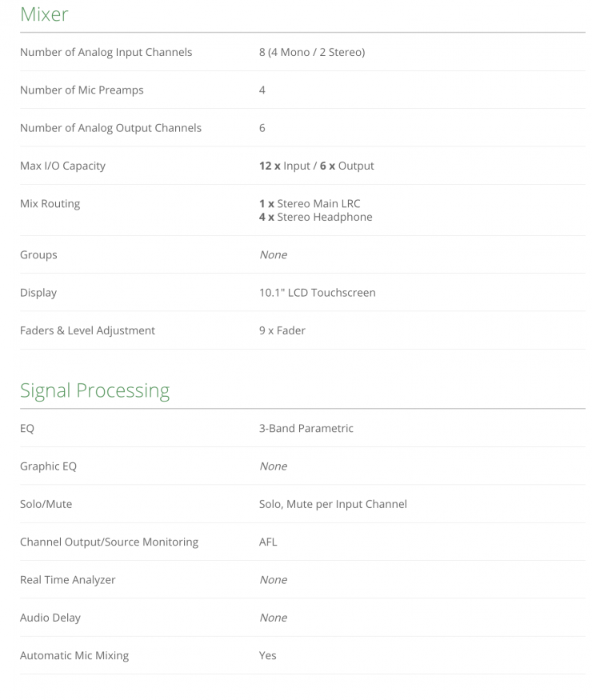This screenshot has height=700, width=592.
Task: Click the 10.1" LCD Touchscreen value
Action: pyautogui.click(x=317, y=293)
